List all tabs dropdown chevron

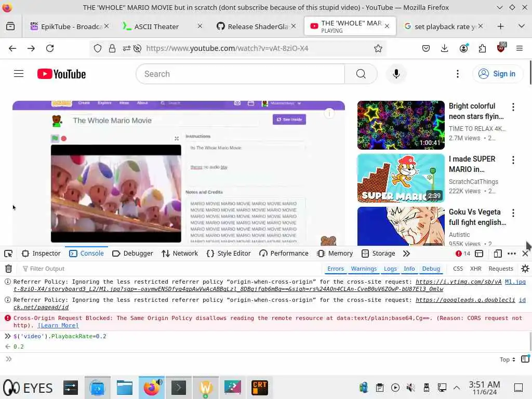click(521, 26)
